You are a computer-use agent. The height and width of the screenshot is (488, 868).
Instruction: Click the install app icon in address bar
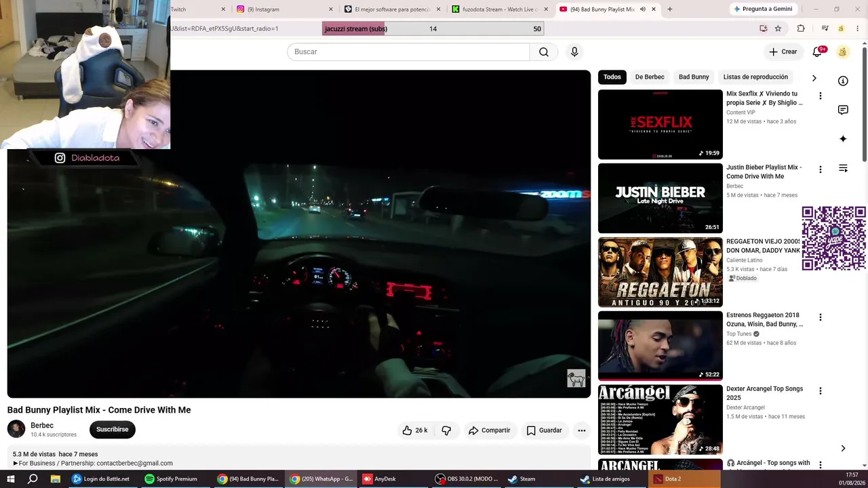pyautogui.click(x=763, y=28)
